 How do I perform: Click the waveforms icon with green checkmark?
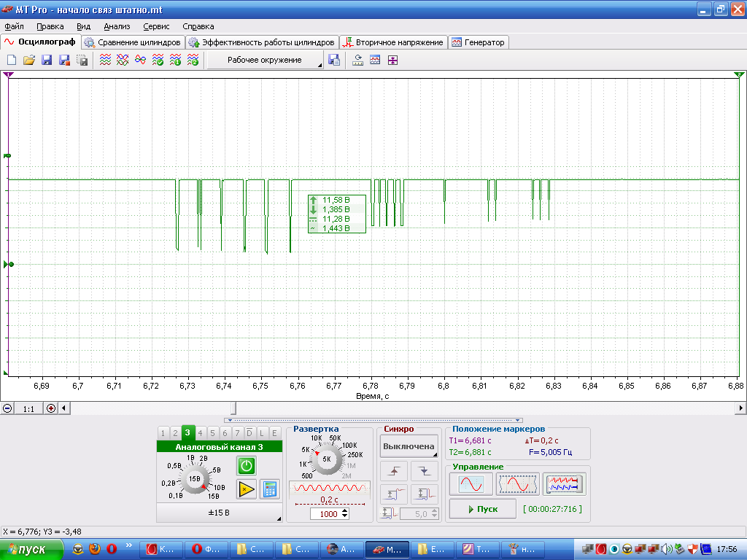click(158, 60)
